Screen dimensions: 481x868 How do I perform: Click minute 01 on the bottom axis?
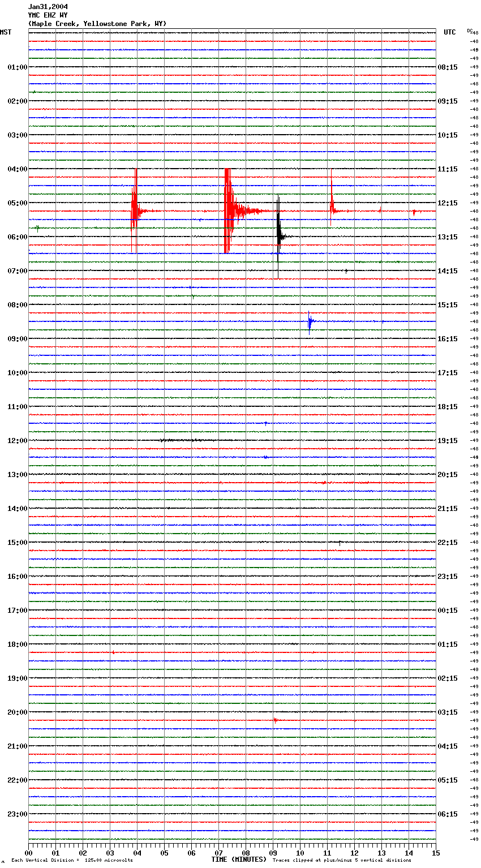point(55,853)
